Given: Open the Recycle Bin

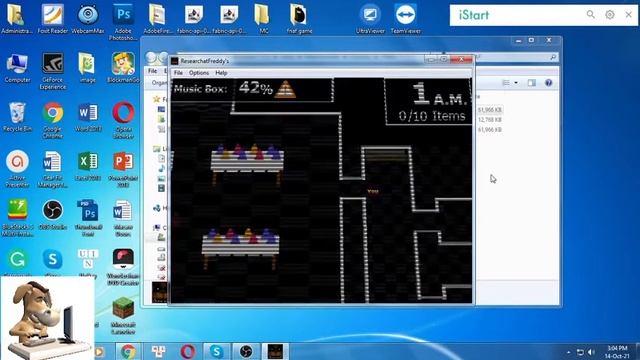Looking at the screenshot, I should pyautogui.click(x=17, y=117).
